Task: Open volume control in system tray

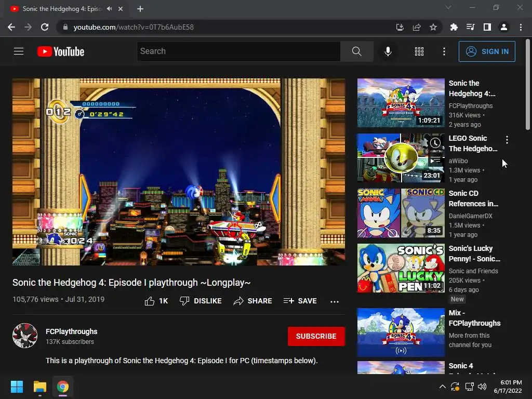Action: [x=482, y=387]
